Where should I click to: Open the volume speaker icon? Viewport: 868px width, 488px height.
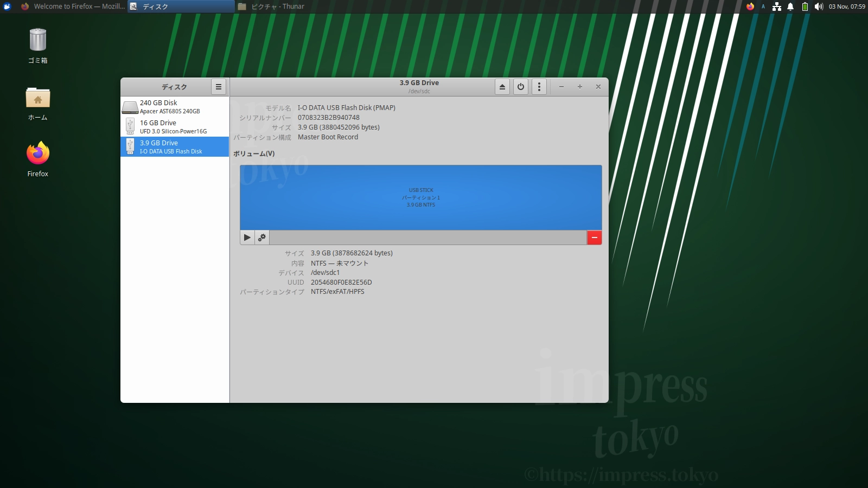(819, 7)
